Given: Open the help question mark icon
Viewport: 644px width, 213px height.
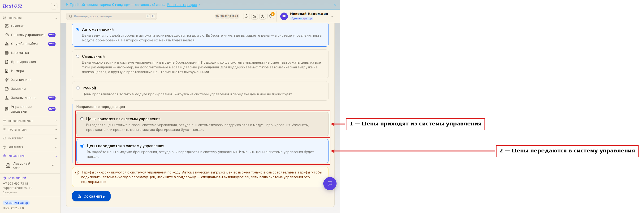Looking at the screenshot, I should 262,16.
